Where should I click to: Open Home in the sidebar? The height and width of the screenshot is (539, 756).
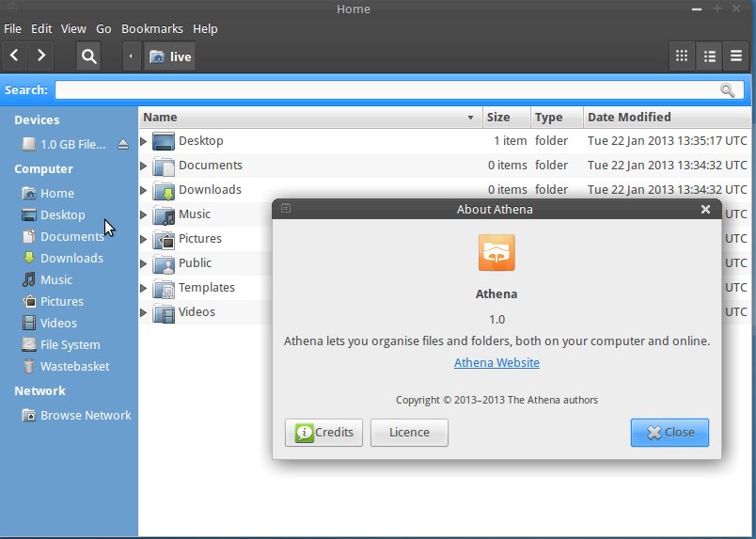click(48, 194)
